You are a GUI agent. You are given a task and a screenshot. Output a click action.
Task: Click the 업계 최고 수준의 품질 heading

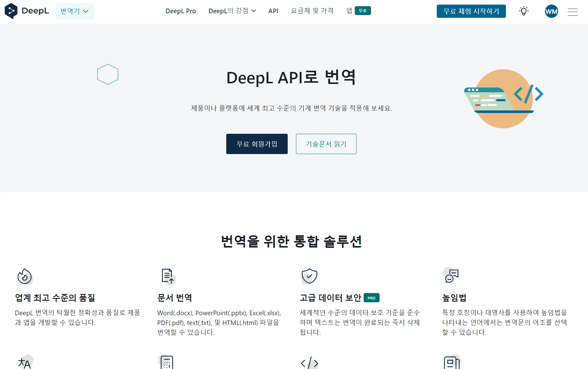[55, 298]
